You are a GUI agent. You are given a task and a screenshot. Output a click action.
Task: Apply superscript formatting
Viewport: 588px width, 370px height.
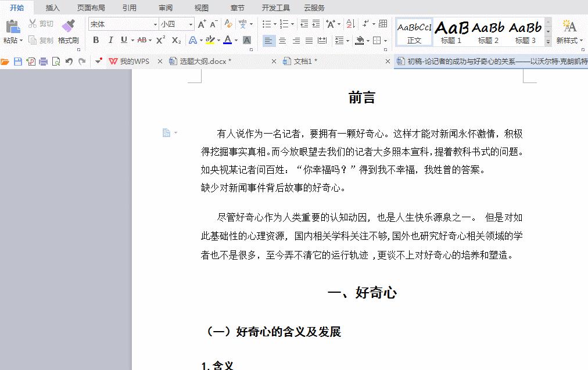(x=160, y=41)
